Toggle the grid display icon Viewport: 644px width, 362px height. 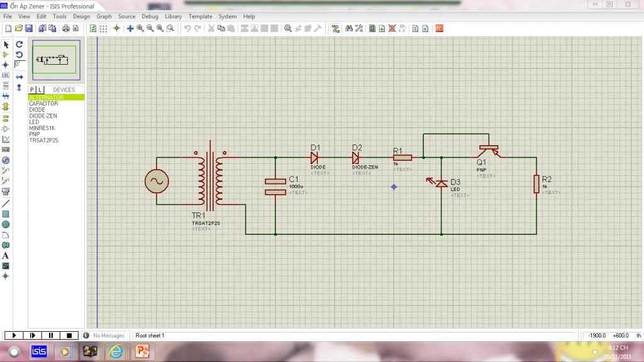(104, 28)
